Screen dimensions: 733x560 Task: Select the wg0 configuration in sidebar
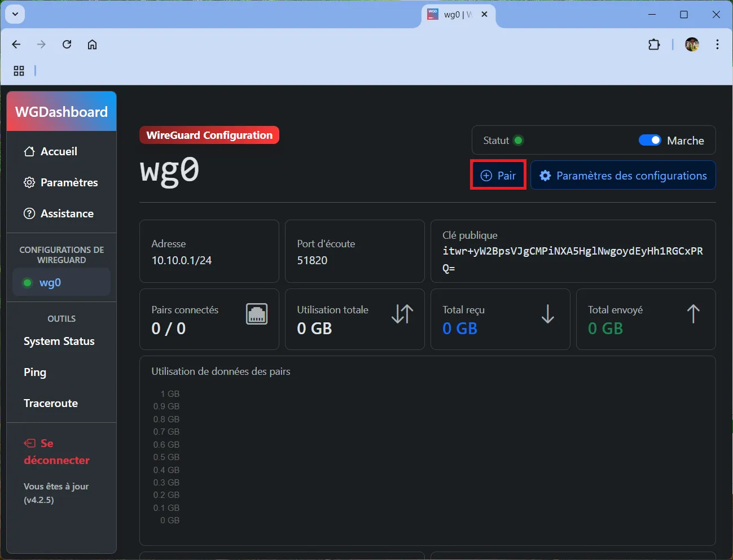coord(62,282)
